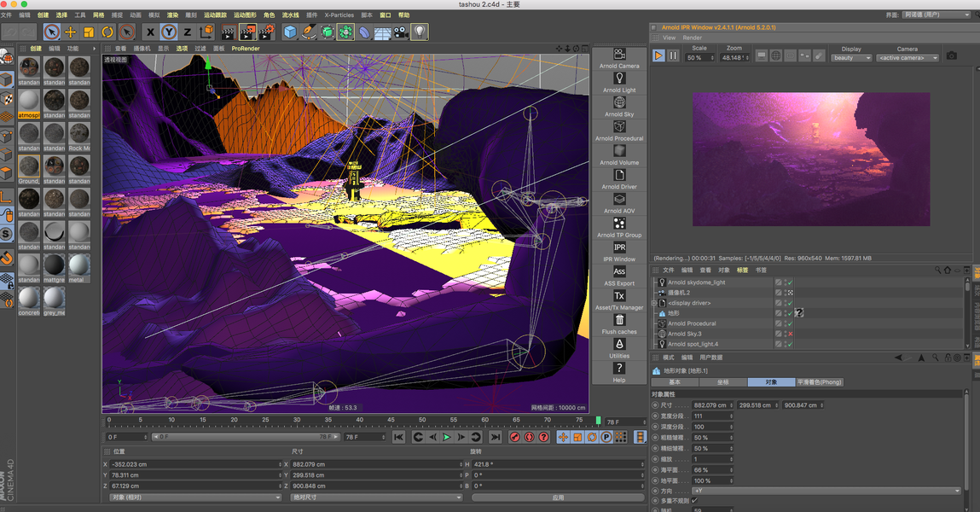Open render settings clapperboard with gear

pyautogui.click(x=266, y=32)
